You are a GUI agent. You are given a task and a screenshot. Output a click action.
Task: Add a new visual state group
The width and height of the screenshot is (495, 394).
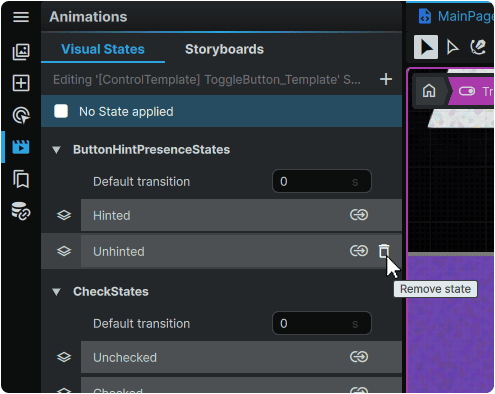(x=386, y=79)
